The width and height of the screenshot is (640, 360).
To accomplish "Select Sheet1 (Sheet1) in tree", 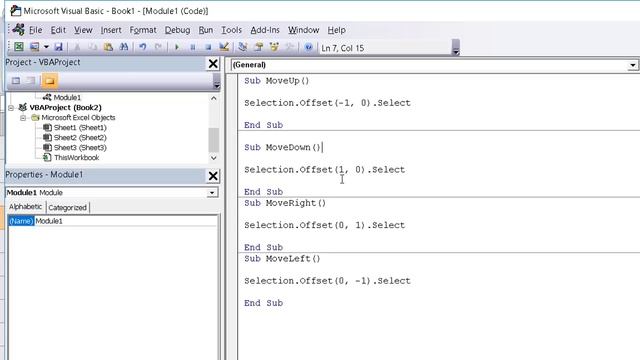I will tap(80, 127).
